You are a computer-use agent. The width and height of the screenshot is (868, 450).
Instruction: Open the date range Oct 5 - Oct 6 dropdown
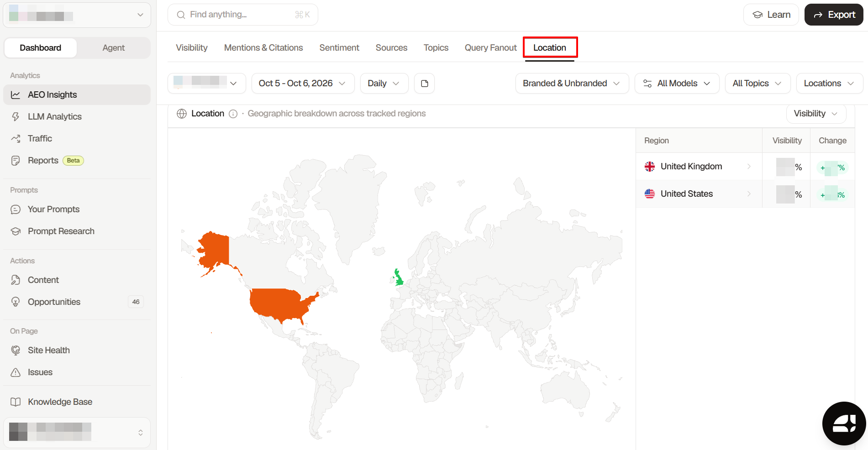pyautogui.click(x=303, y=84)
